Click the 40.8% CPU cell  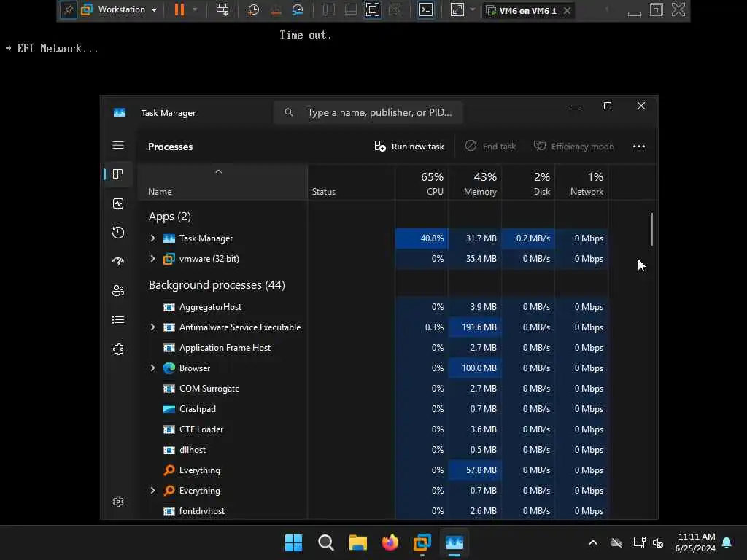[x=422, y=238]
